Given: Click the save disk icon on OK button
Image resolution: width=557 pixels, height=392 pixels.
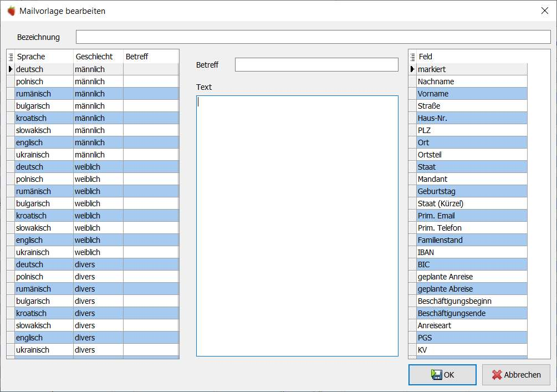Looking at the screenshot, I should [436, 375].
